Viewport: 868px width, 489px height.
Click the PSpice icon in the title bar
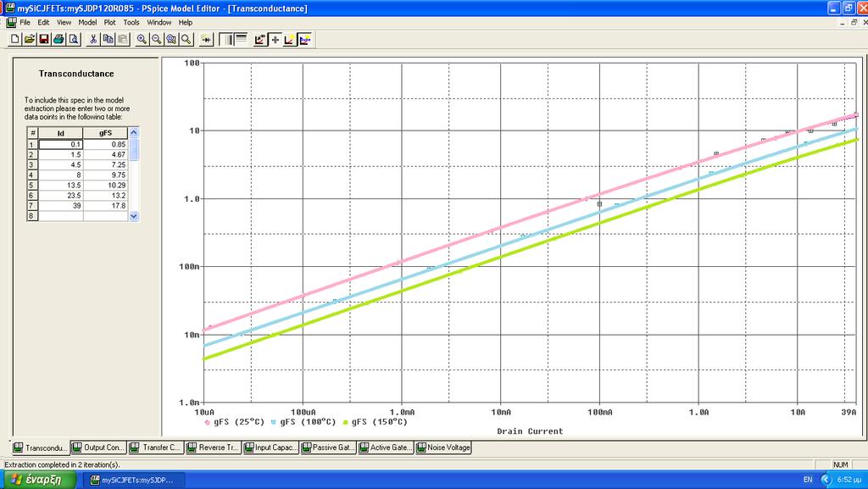click(x=10, y=8)
